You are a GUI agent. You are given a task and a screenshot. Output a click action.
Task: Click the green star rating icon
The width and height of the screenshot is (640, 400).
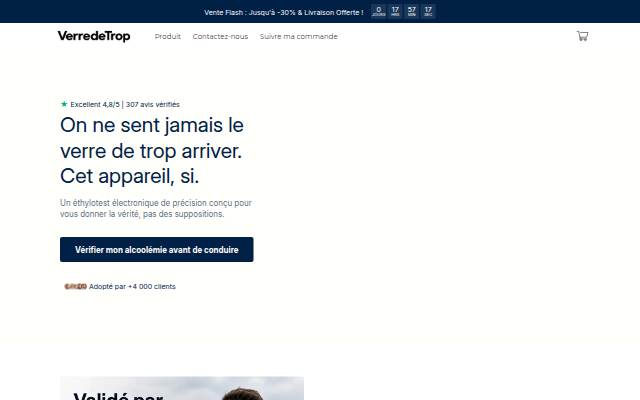point(64,104)
